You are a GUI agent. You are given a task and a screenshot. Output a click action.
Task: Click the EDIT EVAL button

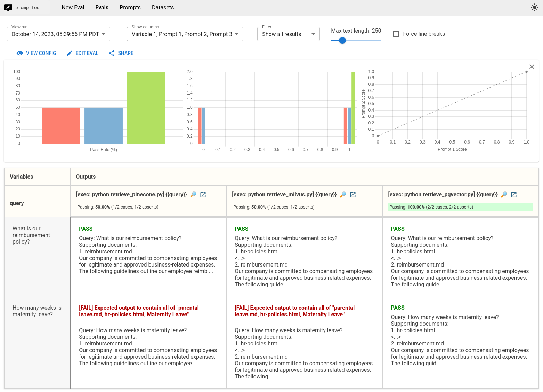coord(83,53)
